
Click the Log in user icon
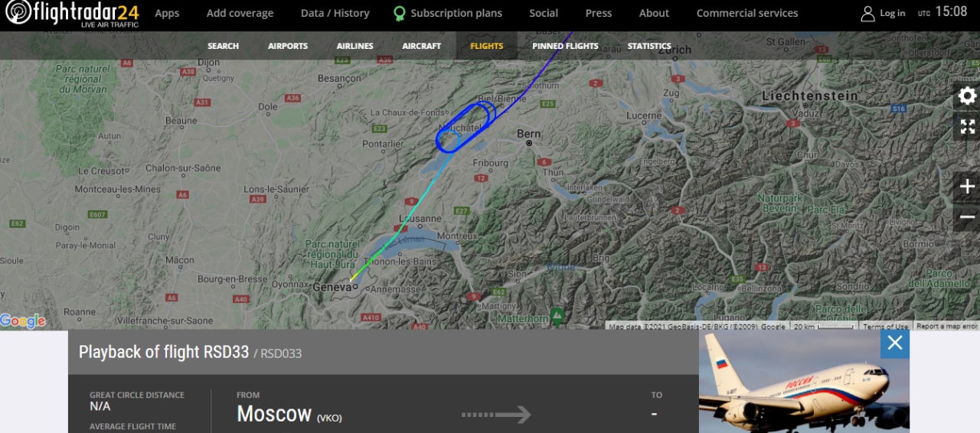pos(867,13)
